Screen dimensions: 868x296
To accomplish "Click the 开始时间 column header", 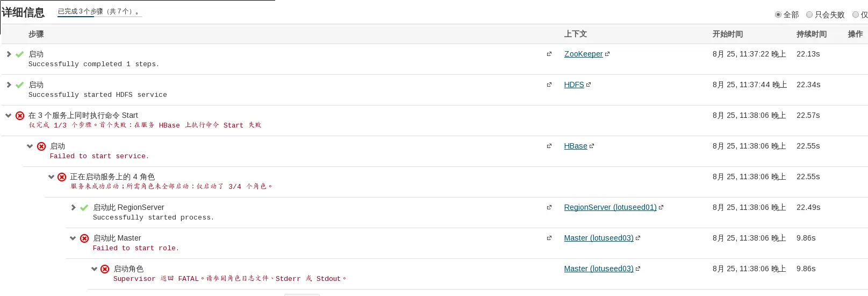I will click(727, 34).
